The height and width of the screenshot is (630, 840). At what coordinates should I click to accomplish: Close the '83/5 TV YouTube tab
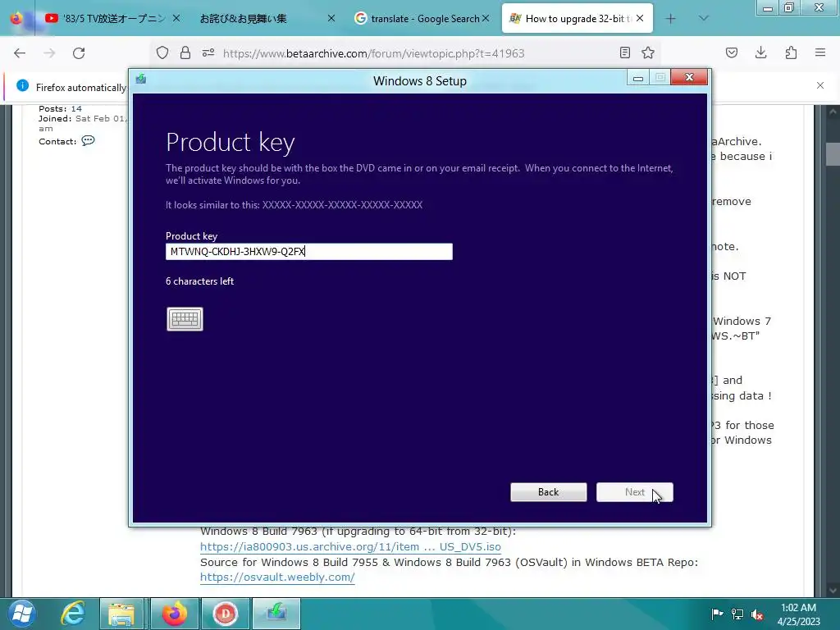(x=176, y=19)
